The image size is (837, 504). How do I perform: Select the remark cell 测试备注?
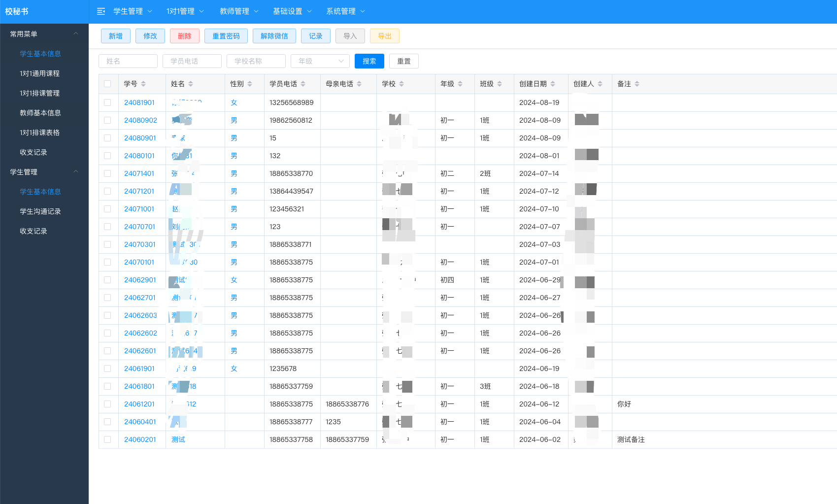631,439
